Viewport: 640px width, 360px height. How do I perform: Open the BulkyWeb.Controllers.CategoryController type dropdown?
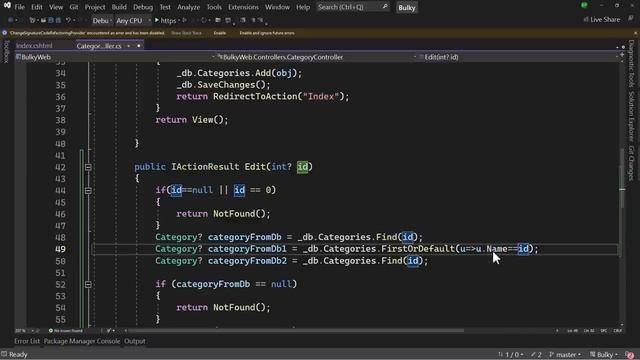[316, 57]
